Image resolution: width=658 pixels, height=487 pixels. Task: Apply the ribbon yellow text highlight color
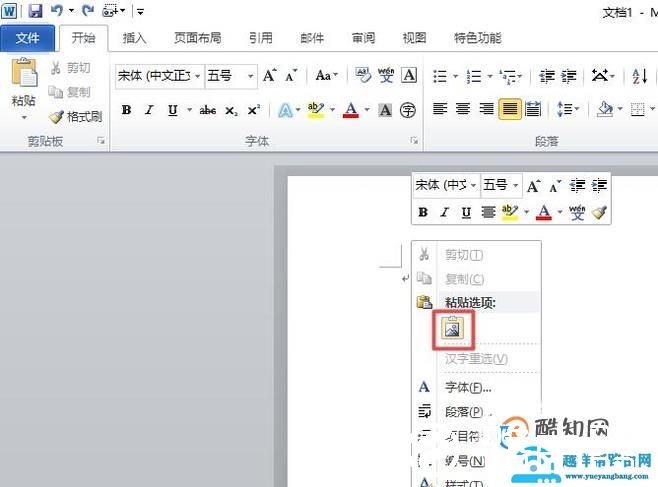(316, 110)
